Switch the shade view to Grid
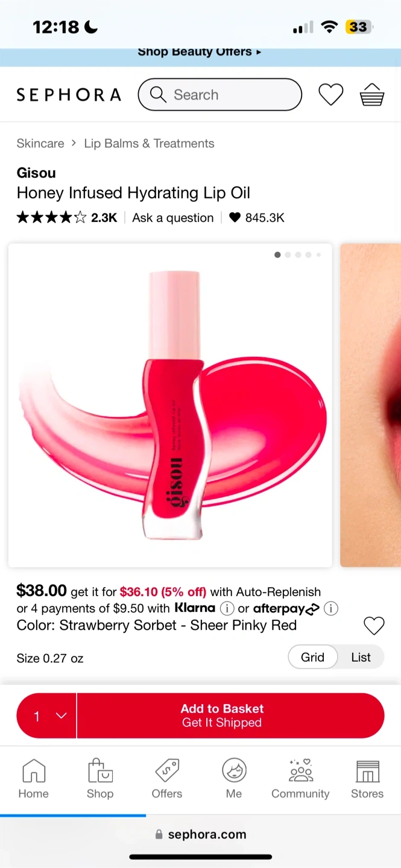The width and height of the screenshot is (401, 868). click(312, 657)
